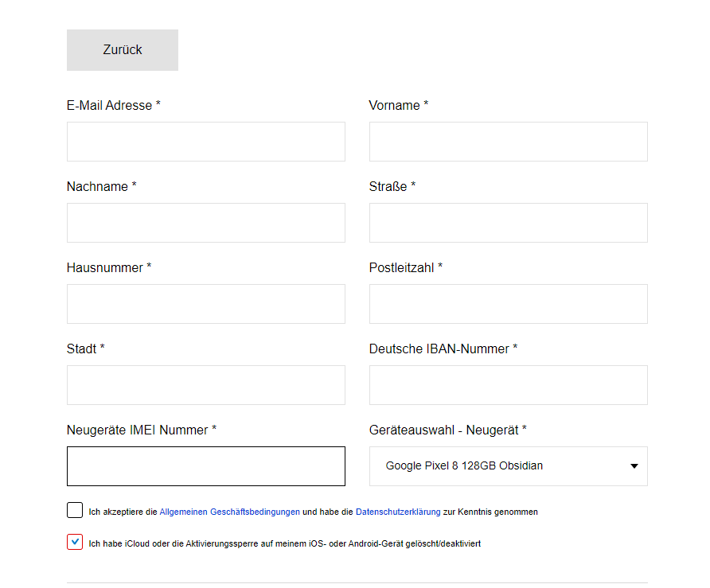Click the dropdown arrow beside Google Pixel 8

click(x=634, y=465)
